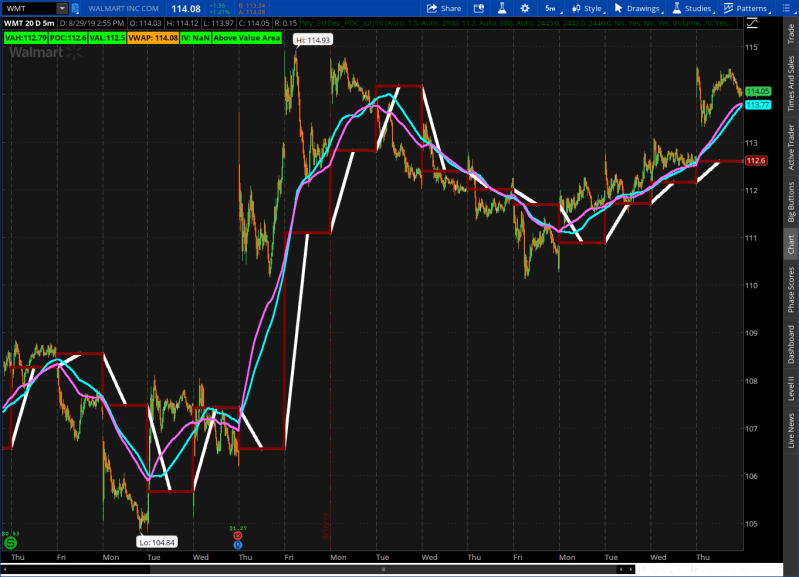This screenshot has height=577, width=799.
Task: Open the flask (thinkLog/OnDemand) icon in toolbar
Action: click(502, 8)
